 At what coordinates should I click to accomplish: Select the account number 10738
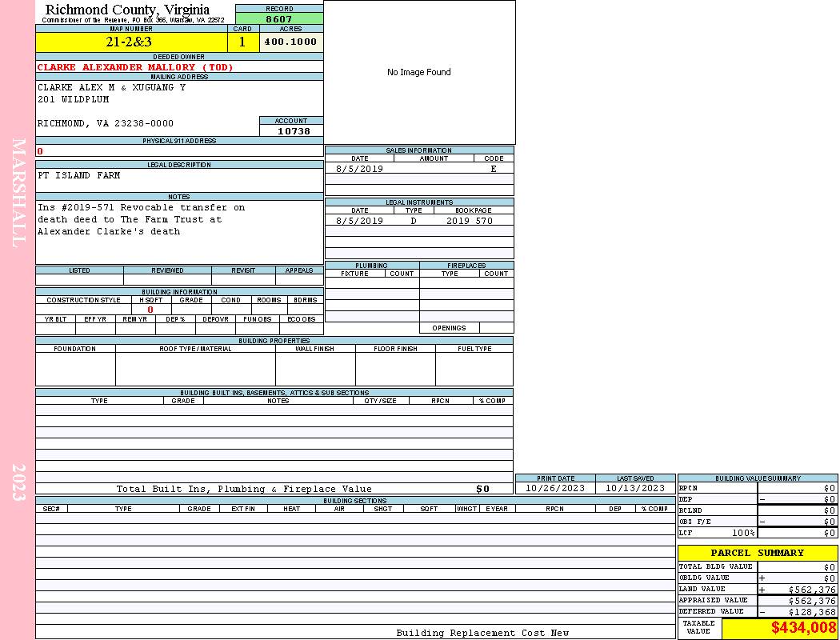pyautogui.click(x=293, y=131)
